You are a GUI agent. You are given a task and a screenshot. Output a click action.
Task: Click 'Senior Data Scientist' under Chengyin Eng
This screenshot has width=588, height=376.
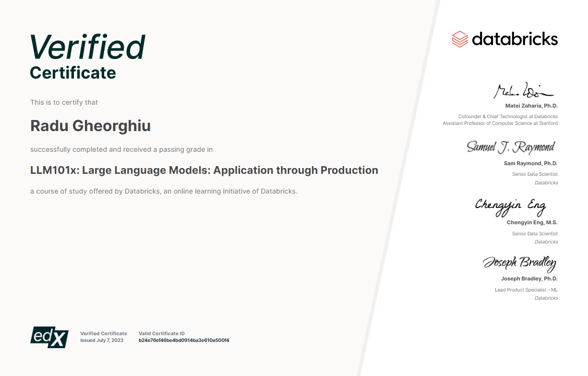535,234
